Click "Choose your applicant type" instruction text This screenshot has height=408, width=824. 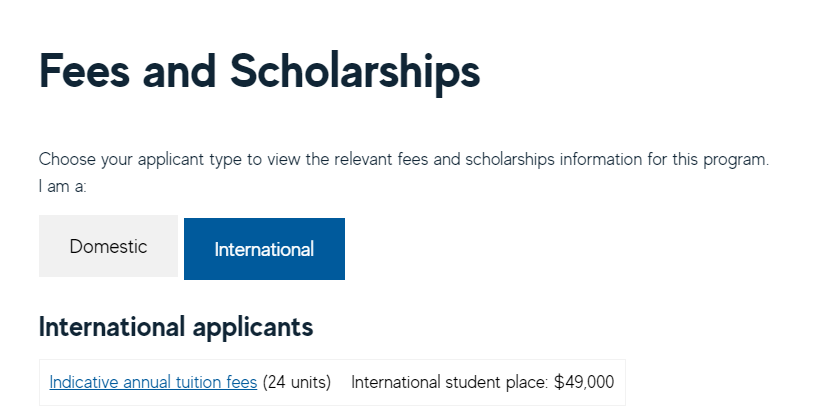coord(136,160)
